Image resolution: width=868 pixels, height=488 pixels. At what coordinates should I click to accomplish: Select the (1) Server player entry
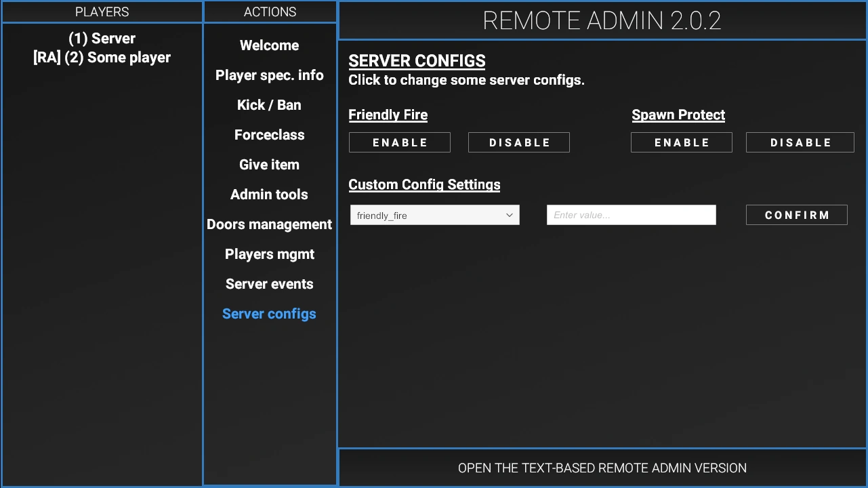102,39
